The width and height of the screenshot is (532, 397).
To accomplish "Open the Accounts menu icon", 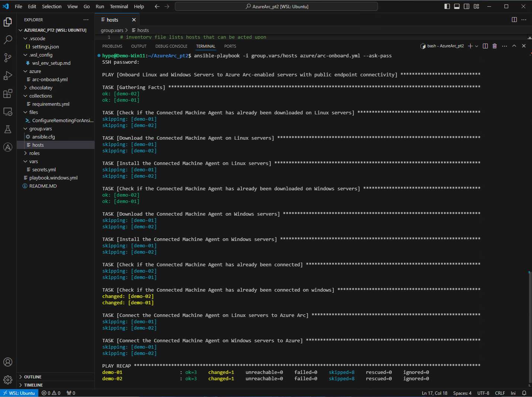I will pyautogui.click(x=8, y=362).
